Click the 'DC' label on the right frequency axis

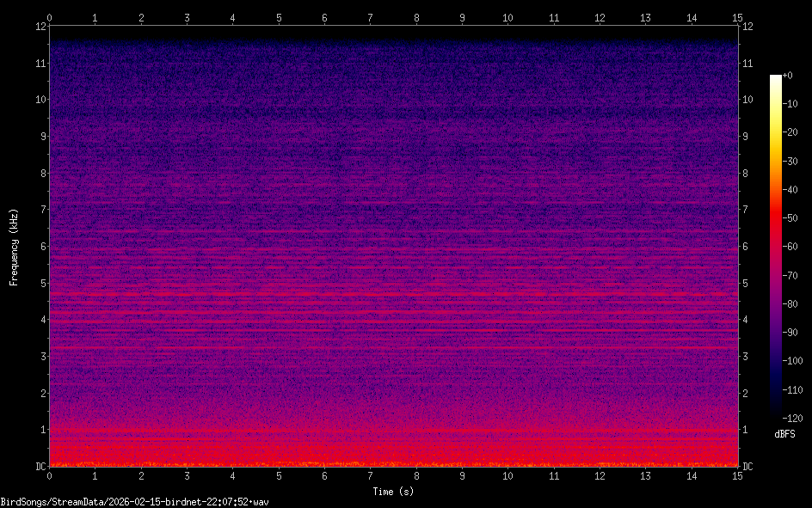pyautogui.click(x=748, y=467)
